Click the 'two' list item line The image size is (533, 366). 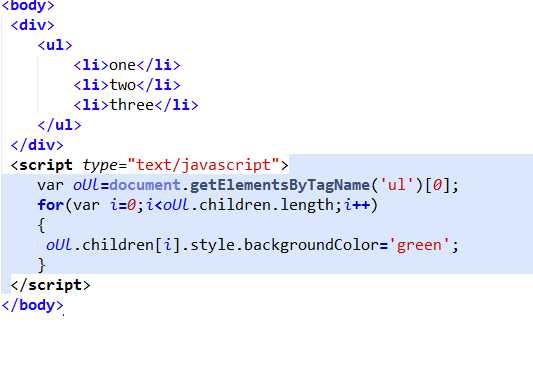click(127, 85)
